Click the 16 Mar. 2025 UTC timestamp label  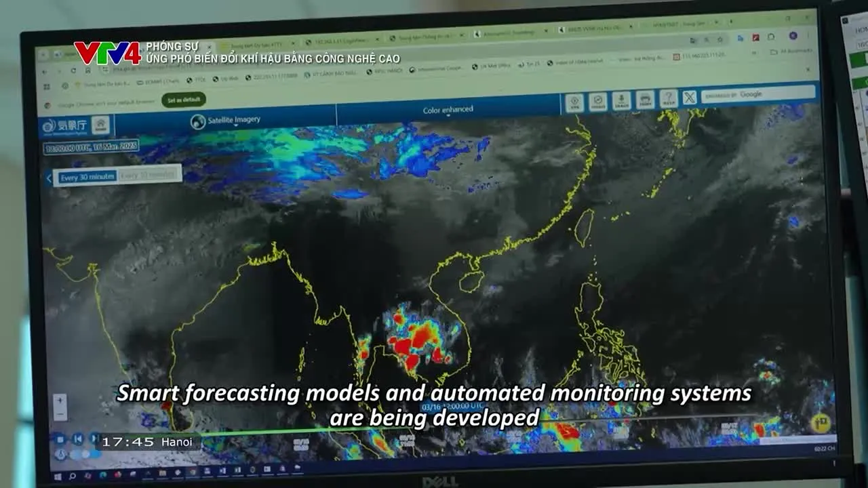[x=92, y=146]
